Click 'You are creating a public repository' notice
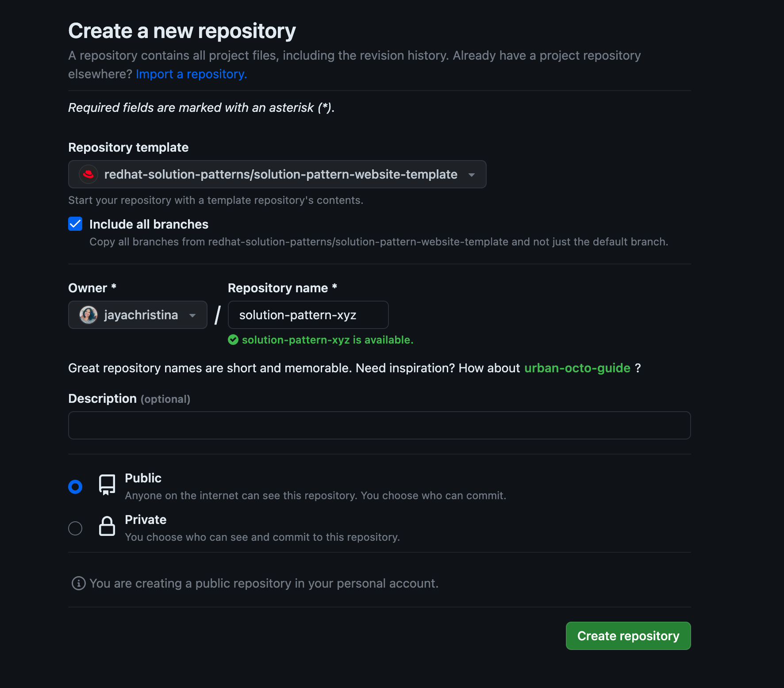 pos(264,584)
